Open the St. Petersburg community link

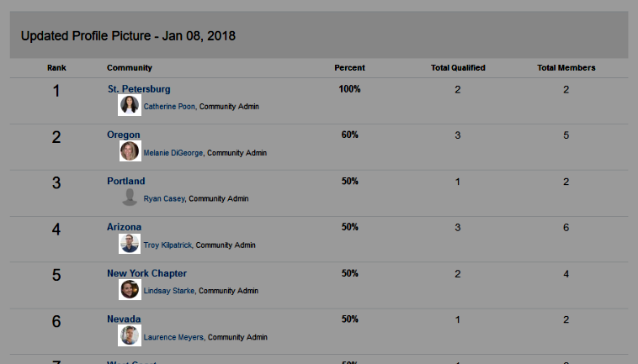(x=139, y=89)
